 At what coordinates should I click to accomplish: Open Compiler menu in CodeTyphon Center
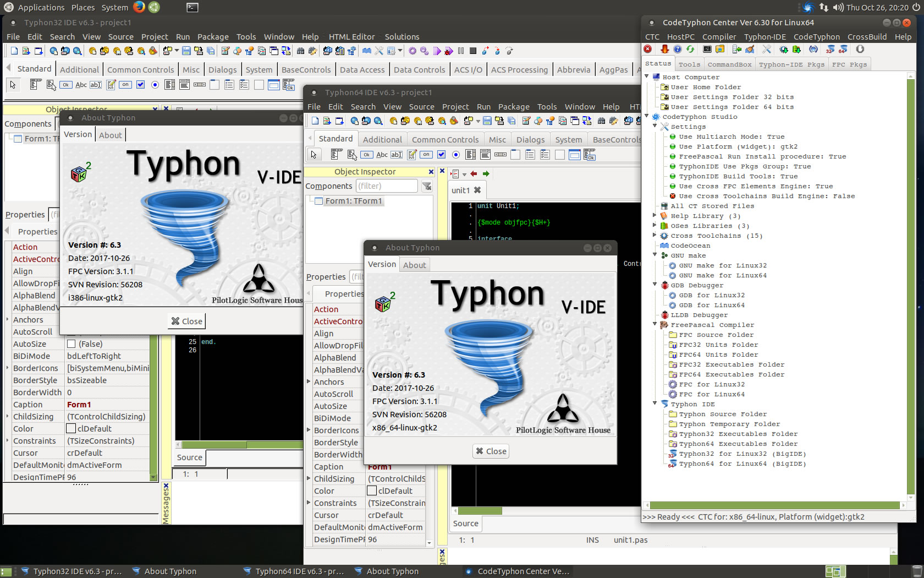point(719,37)
